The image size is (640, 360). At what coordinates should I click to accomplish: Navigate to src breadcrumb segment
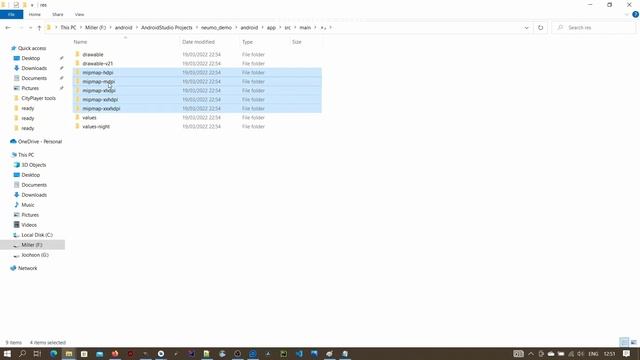tap(288, 28)
